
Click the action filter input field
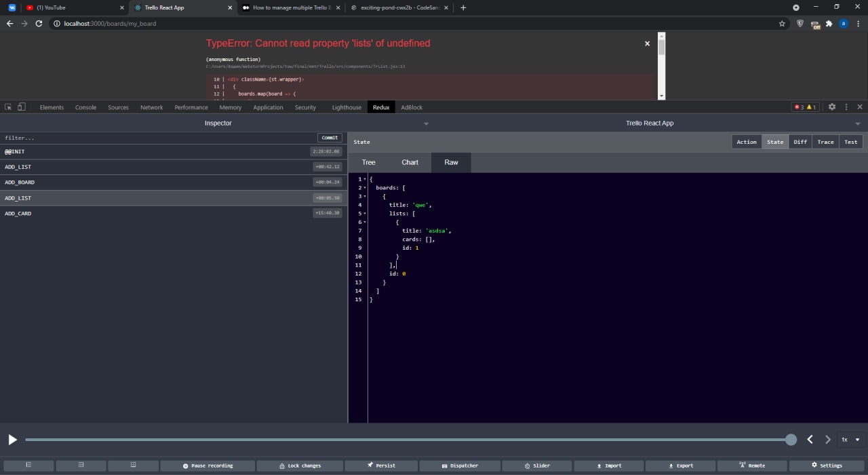click(157, 138)
